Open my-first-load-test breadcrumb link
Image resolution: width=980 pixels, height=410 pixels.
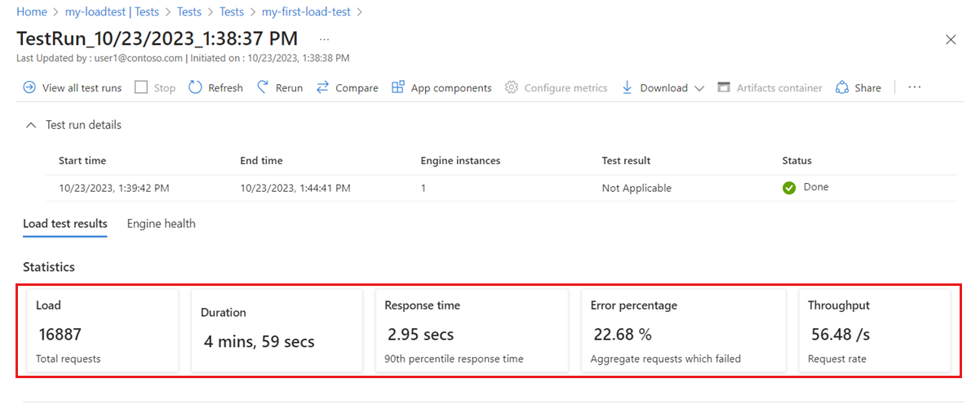pos(308,12)
